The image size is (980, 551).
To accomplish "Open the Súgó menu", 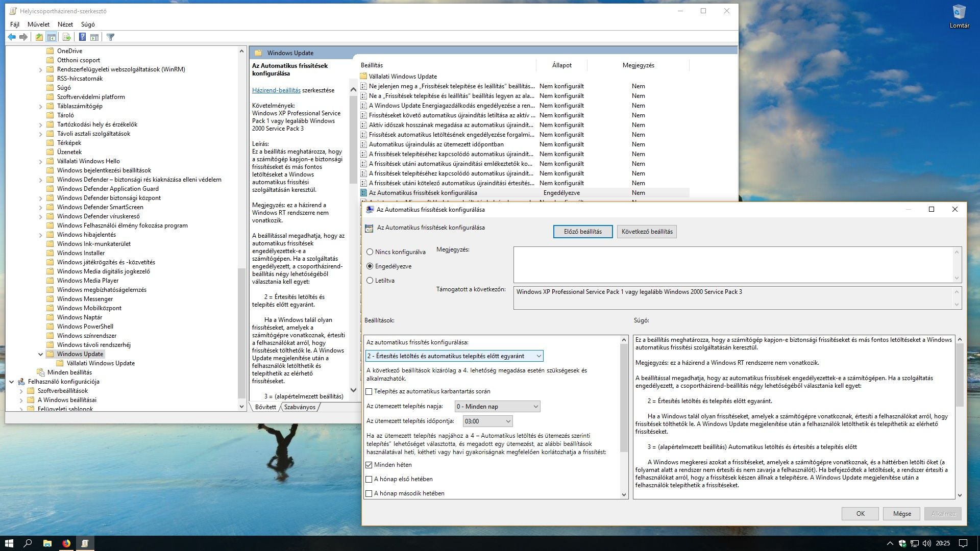I will (88, 24).
